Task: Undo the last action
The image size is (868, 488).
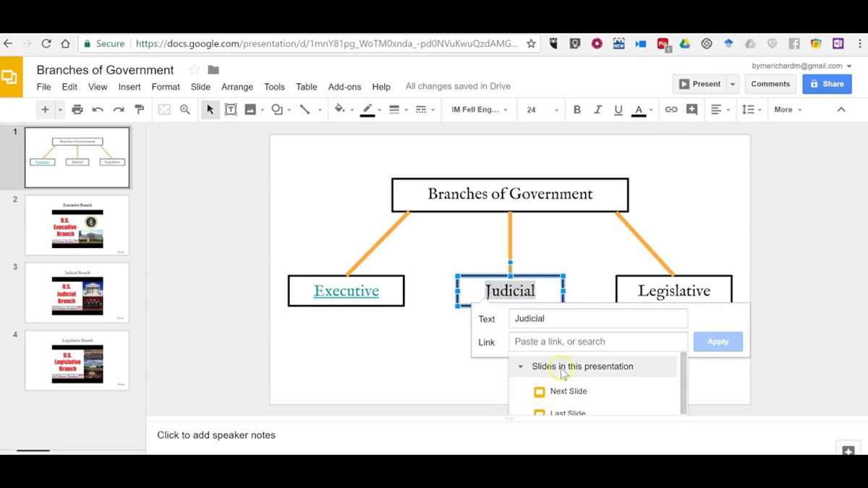Action: pos(98,110)
